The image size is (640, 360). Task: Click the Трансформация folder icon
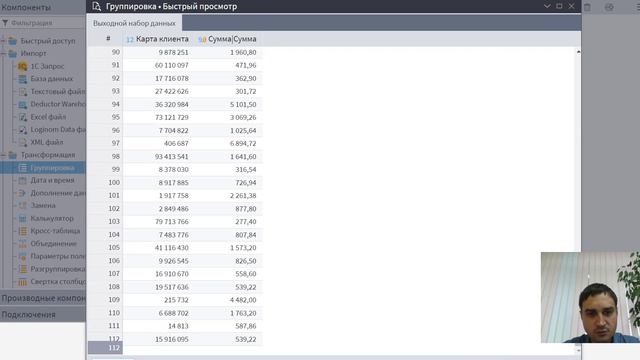point(13,155)
